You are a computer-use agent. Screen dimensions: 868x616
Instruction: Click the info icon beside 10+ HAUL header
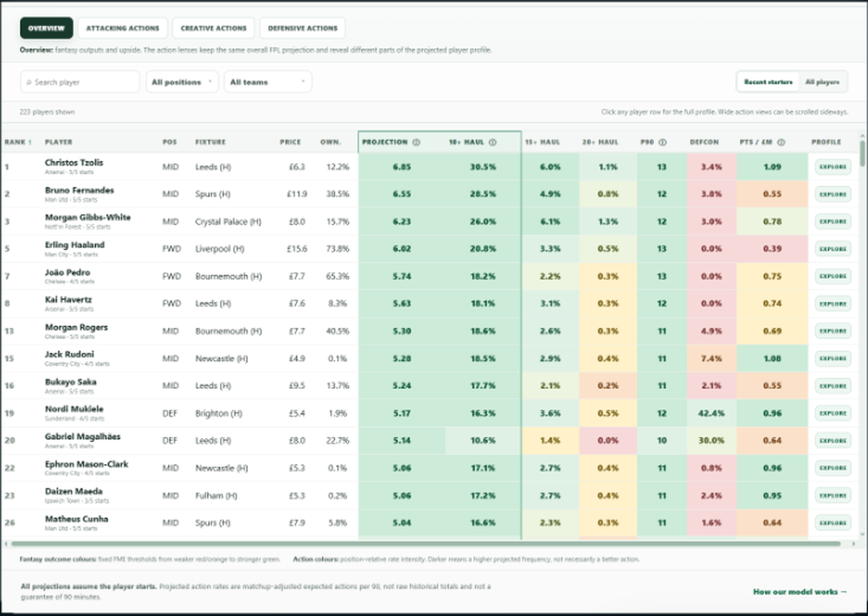492,142
